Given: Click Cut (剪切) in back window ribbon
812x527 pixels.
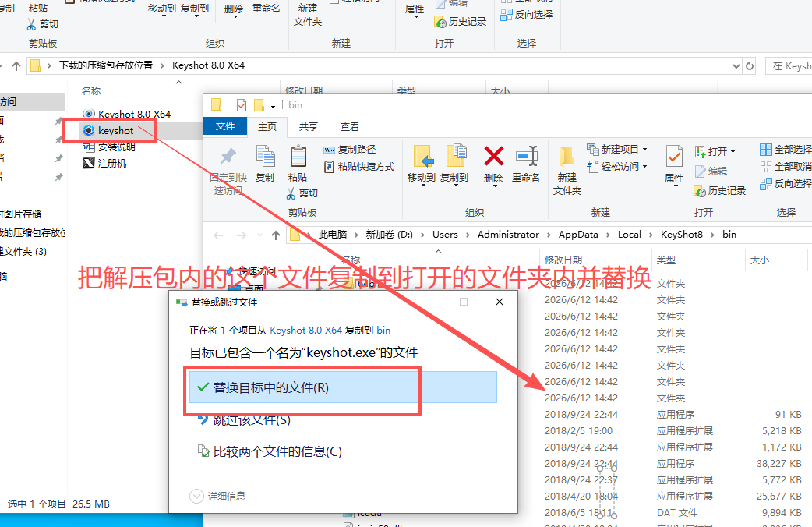Looking at the screenshot, I should tap(42, 24).
